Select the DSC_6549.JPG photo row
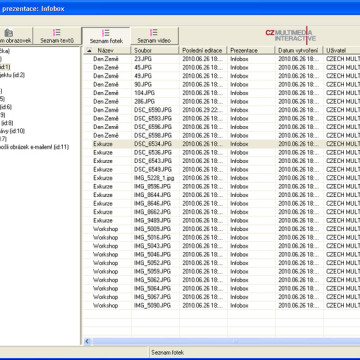 pos(221,169)
